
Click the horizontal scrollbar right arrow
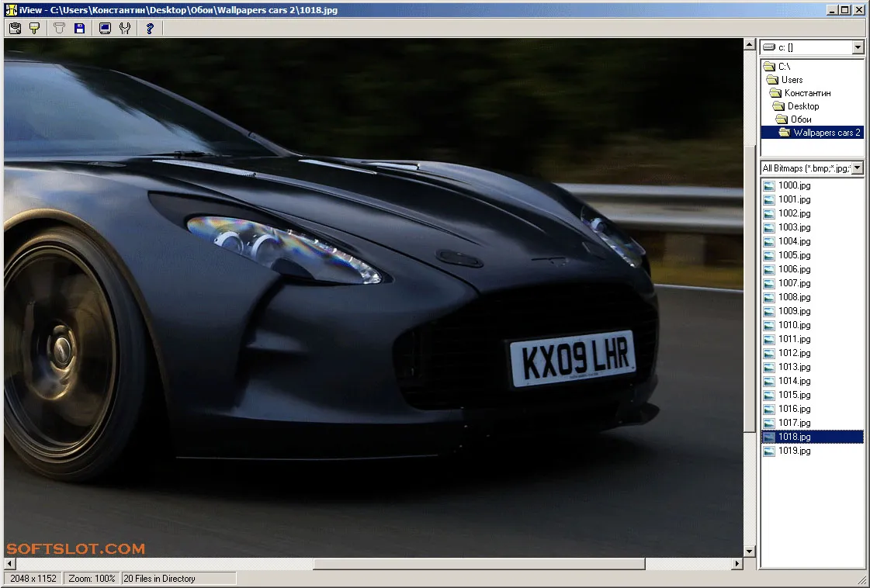pos(737,564)
